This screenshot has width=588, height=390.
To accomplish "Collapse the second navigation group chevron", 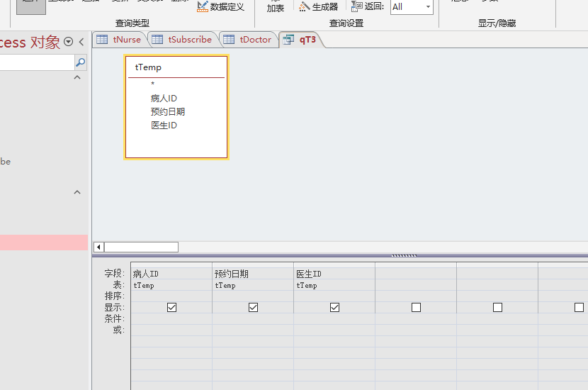I will (x=77, y=192).
